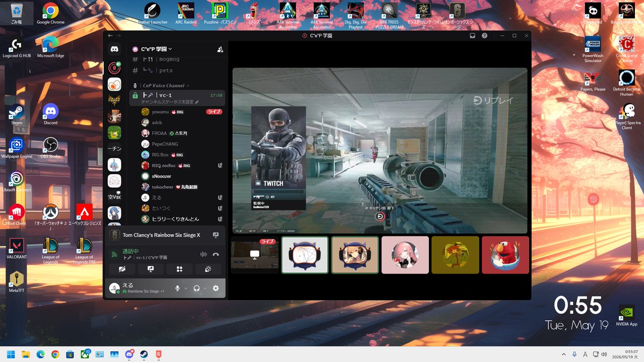Show hidden icons in system tray
Image resolution: width=644 pixels, height=362 pixels.
click(563, 354)
